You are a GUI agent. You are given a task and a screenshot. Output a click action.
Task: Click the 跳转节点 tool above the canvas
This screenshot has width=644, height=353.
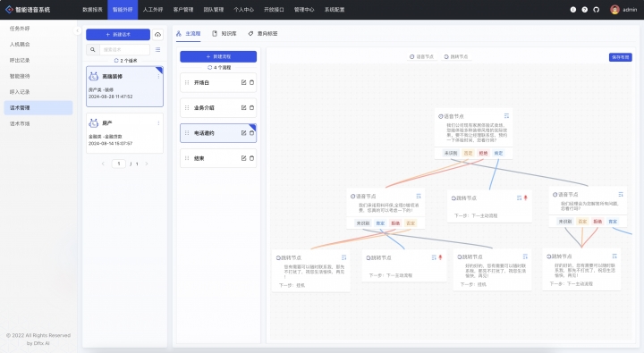(x=456, y=56)
